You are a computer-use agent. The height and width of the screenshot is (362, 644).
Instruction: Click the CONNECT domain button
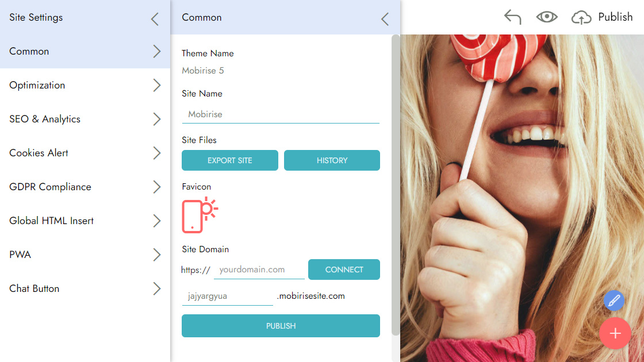click(x=344, y=269)
